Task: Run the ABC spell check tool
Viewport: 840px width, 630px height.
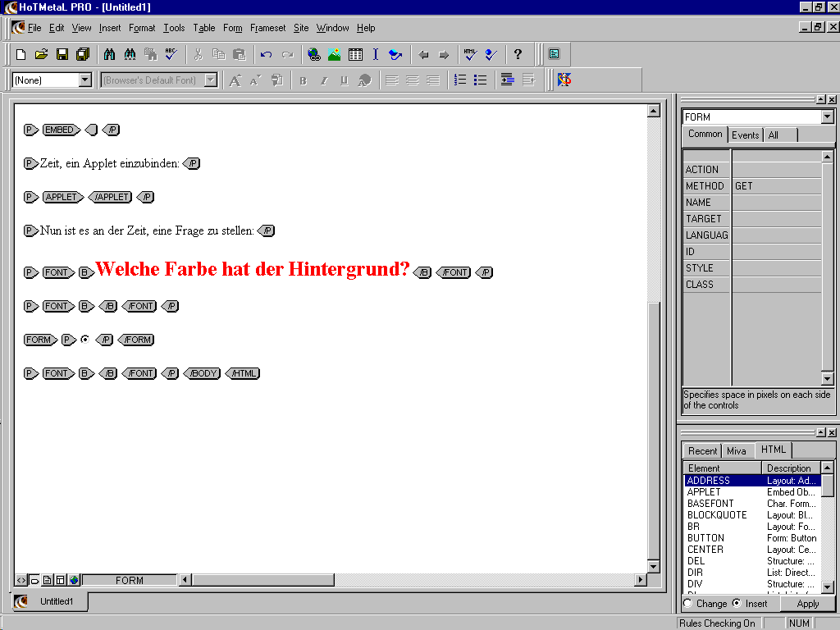Action: (x=171, y=55)
